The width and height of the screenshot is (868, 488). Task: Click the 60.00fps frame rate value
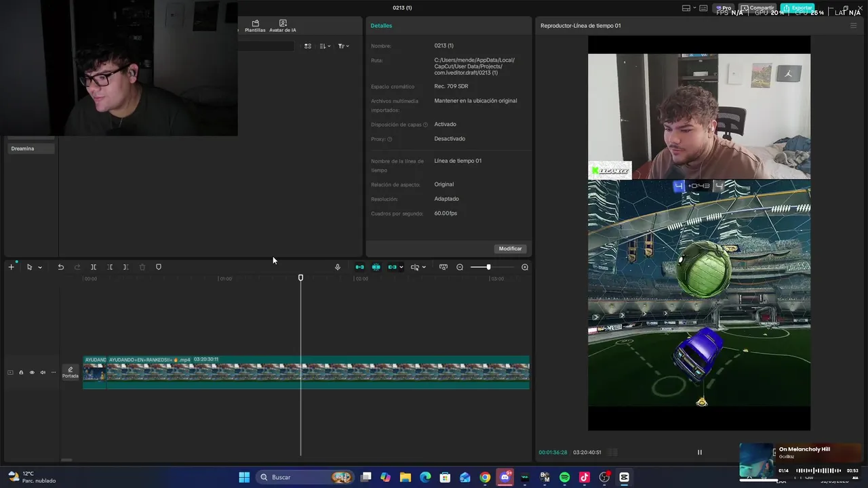point(446,213)
